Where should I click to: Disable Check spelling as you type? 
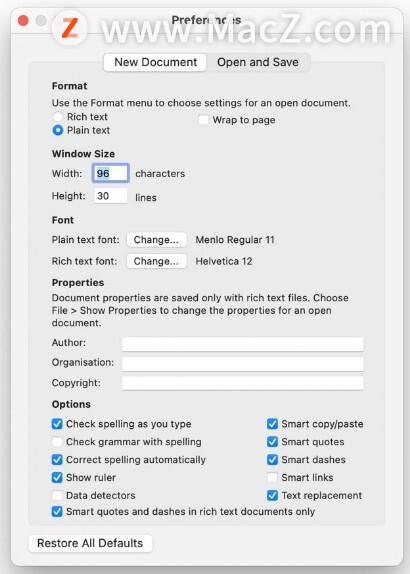[57, 424]
